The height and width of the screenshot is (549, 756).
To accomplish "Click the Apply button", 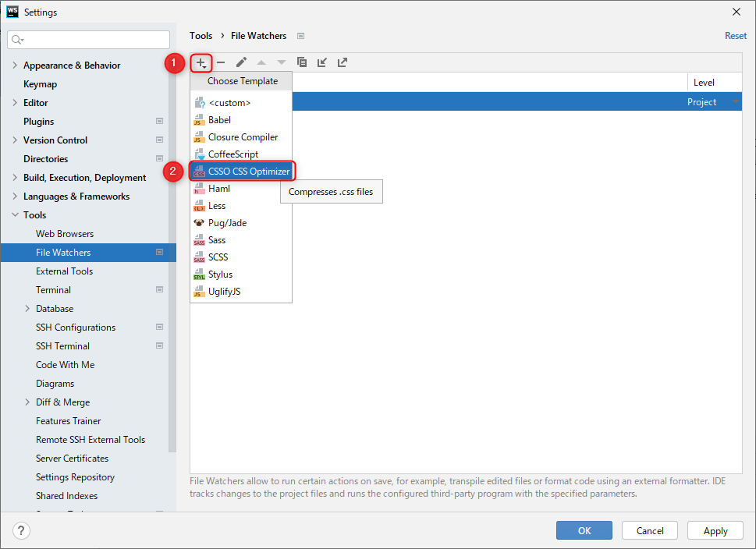I will [715, 531].
